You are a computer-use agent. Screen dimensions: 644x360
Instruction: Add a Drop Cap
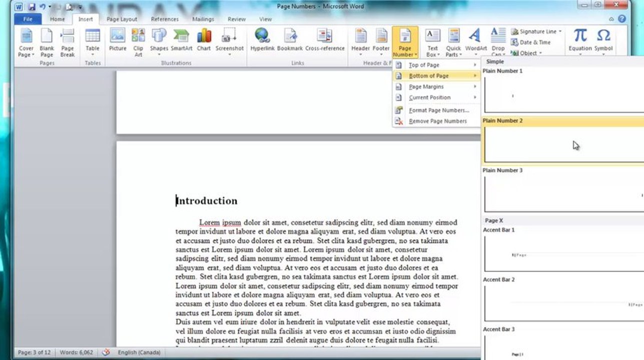point(498,42)
